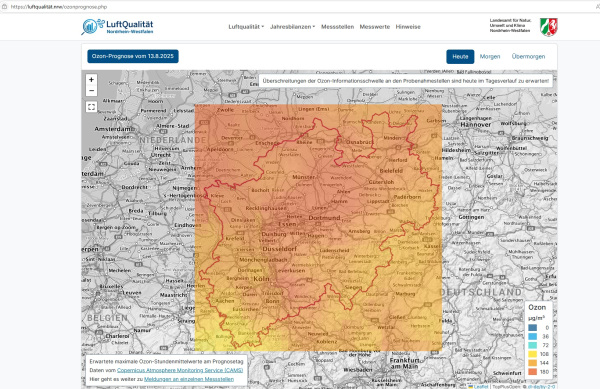Open the Luftqualität dropdown menu
The width and height of the screenshot is (600, 389).
click(246, 27)
